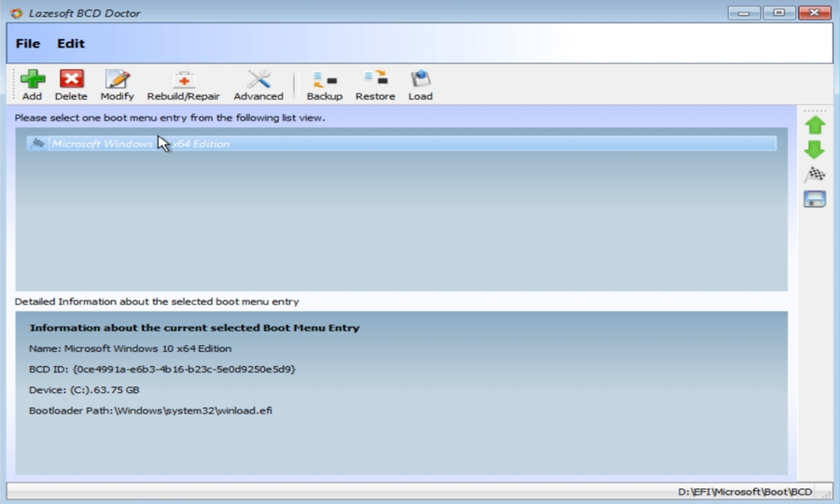Minimize the BCD Doctor window
Image resolution: width=840 pixels, height=504 pixels.
click(744, 12)
